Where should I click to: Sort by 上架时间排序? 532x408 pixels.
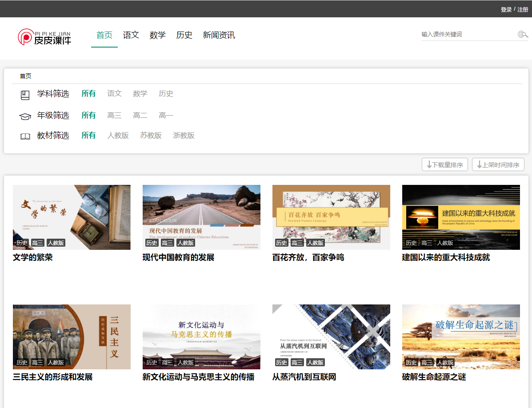[x=498, y=164]
